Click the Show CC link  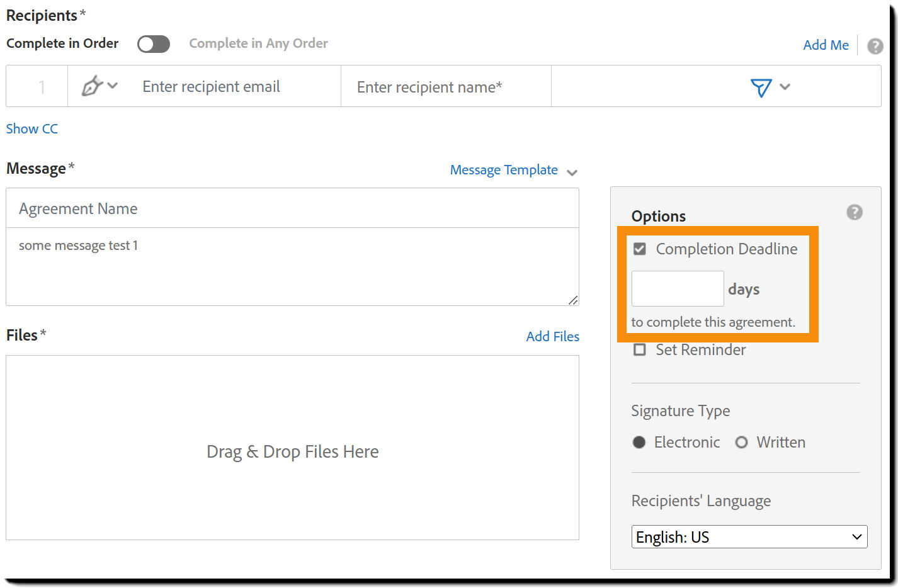[31, 128]
